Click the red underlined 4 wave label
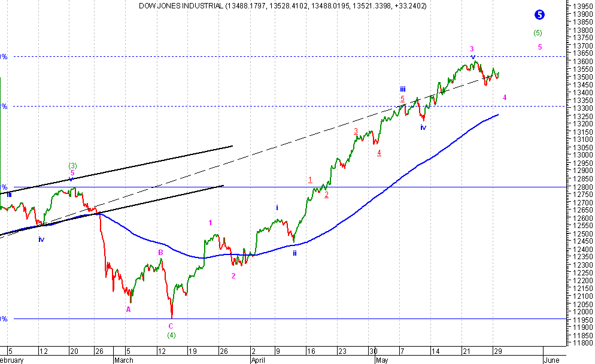 pos(379,153)
